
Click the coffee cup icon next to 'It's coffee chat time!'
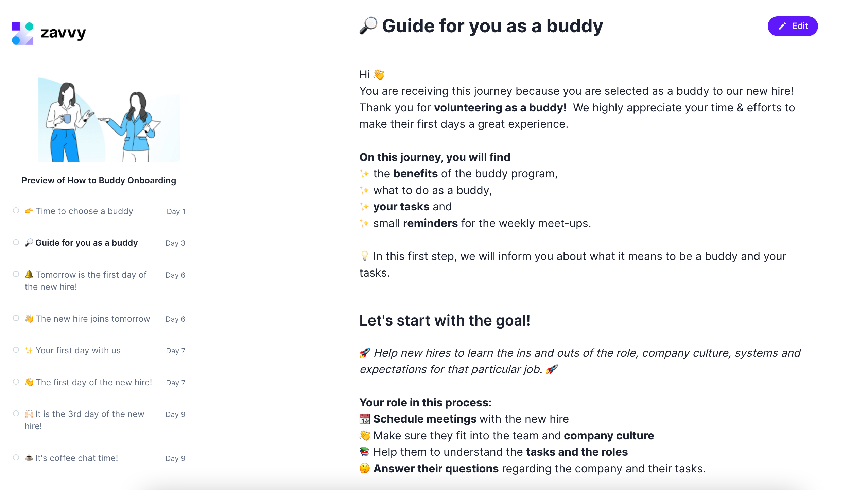click(29, 458)
